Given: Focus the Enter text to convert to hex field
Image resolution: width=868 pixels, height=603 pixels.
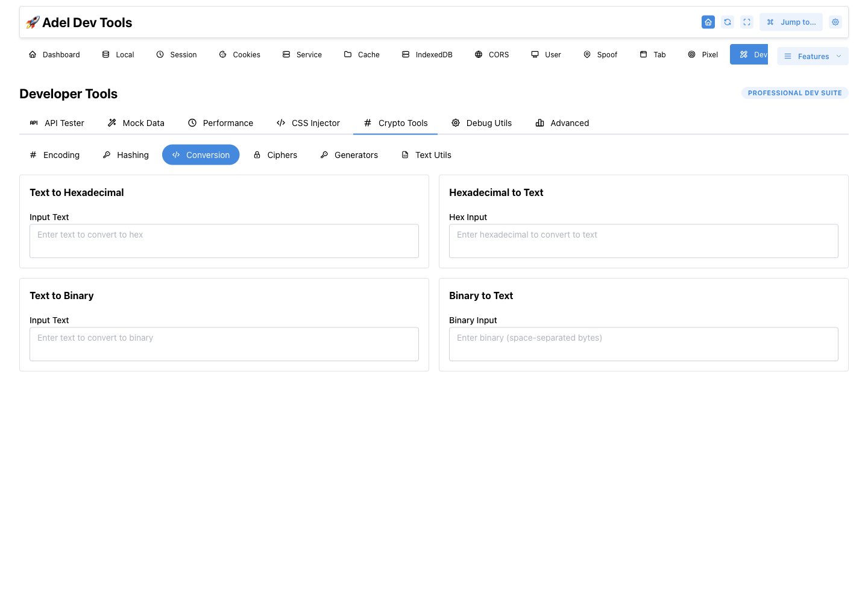Looking at the screenshot, I should coord(224,241).
